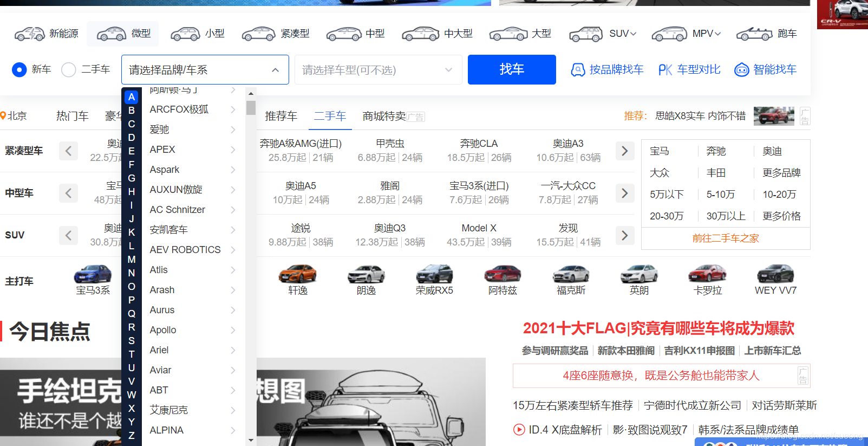Select the 紧凑型 car icon
Viewport: 868px width, 446px height.
click(258, 34)
